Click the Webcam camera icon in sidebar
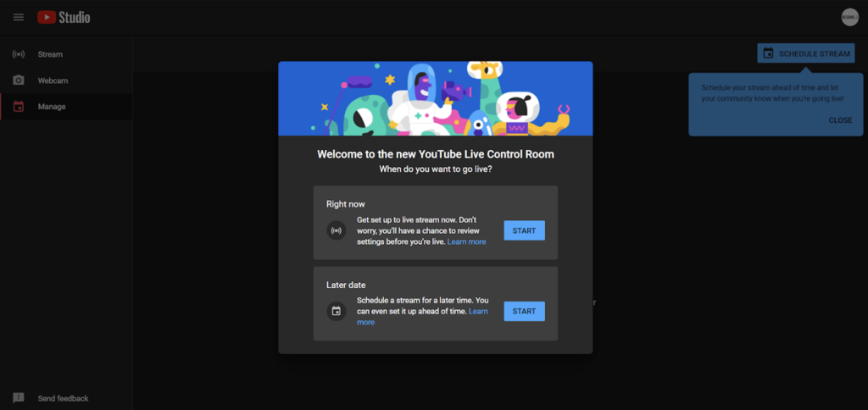868x410 pixels. 19,80
